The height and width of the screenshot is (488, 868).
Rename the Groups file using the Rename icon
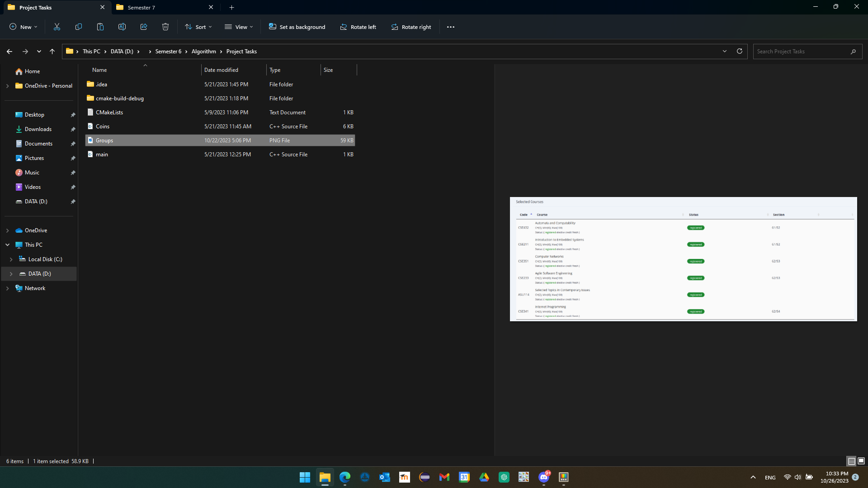click(122, 27)
